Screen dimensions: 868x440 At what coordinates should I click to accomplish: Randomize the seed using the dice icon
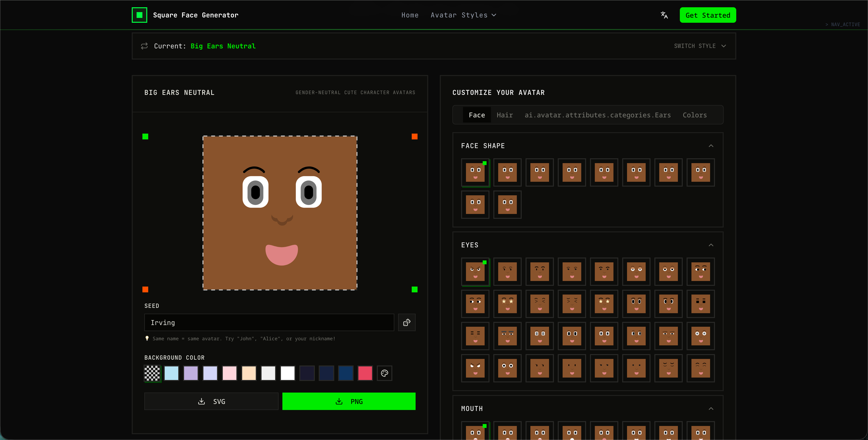(x=407, y=322)
